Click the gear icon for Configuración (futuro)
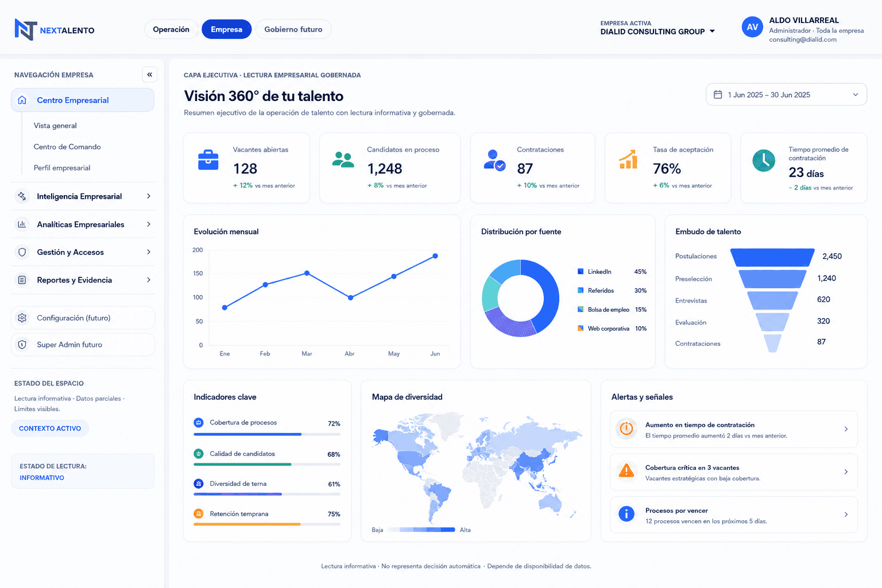 [22, 318]
